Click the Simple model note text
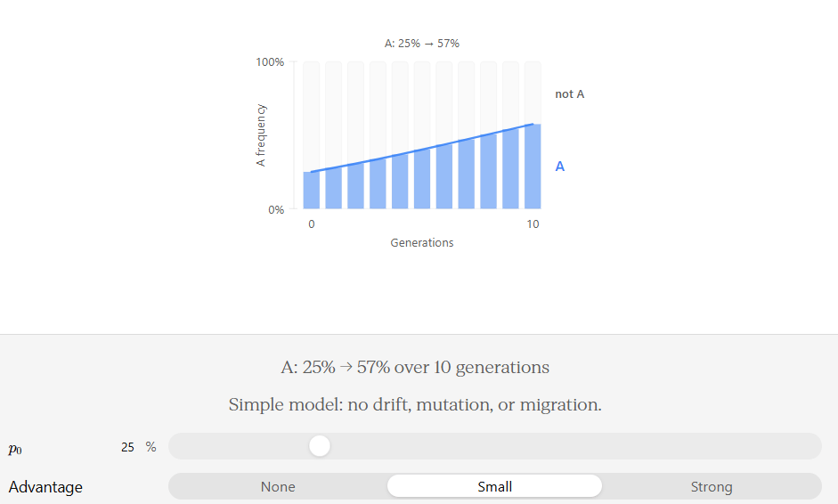 point(415,404)
